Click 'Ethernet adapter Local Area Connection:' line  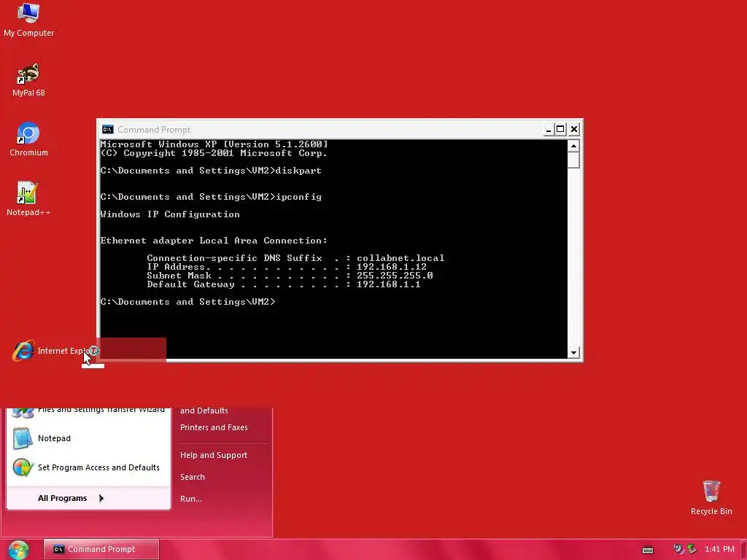point(214,241)
